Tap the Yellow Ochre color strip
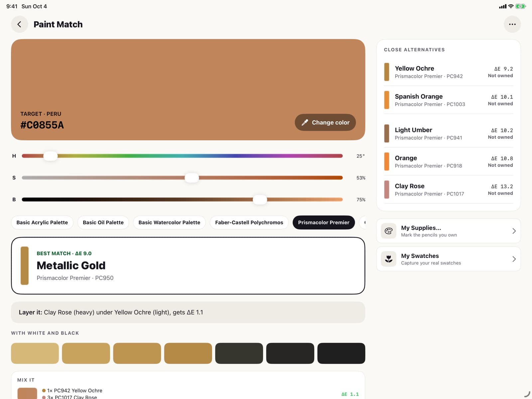 click(387, 72)
